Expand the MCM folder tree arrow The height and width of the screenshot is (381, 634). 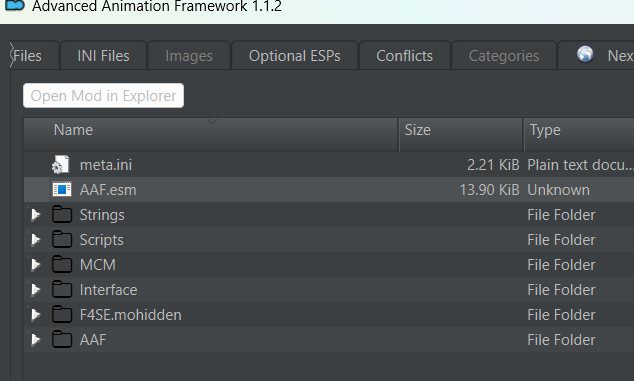[36, 265]
